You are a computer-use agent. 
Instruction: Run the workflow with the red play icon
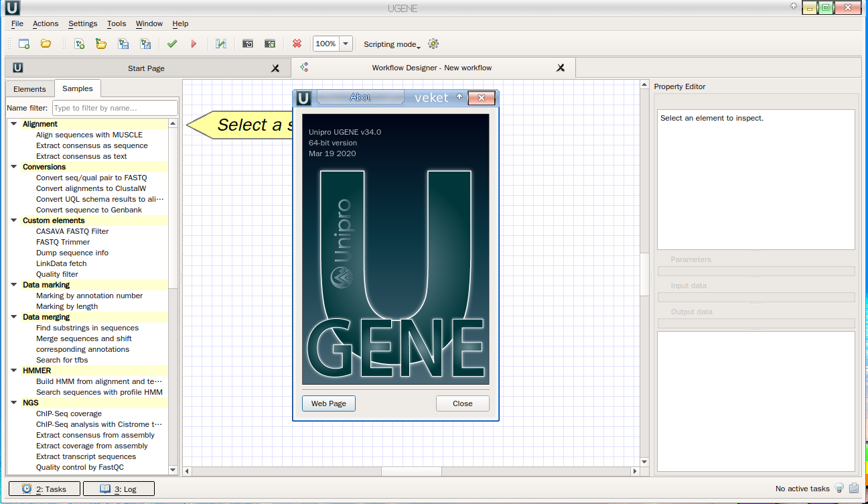[194, 44]
